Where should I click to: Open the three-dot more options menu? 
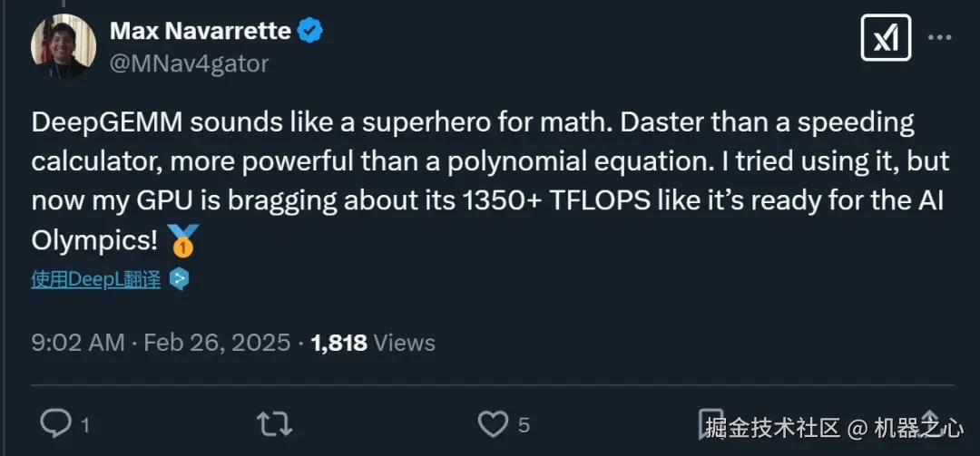pyautogui.click(x=940, y=38)
